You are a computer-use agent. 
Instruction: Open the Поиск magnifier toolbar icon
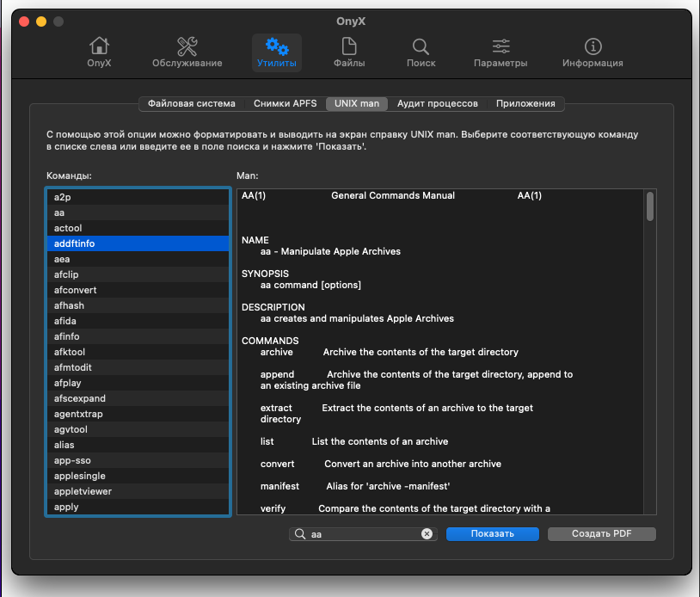coord(421,52)
